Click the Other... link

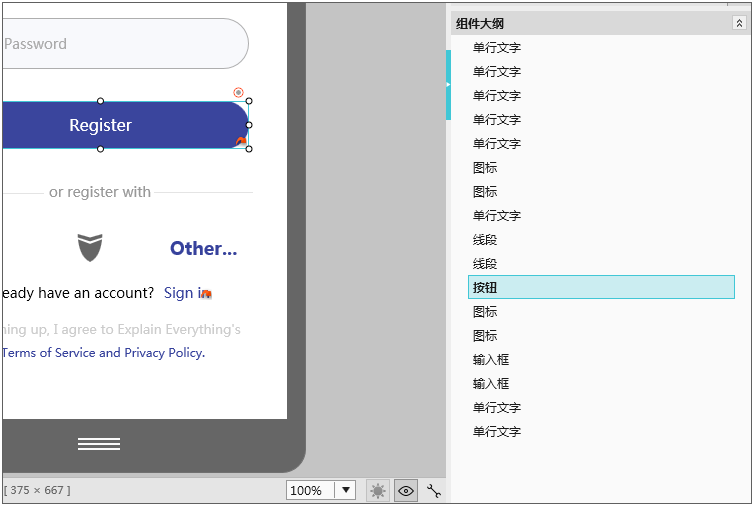click(203, 249)
